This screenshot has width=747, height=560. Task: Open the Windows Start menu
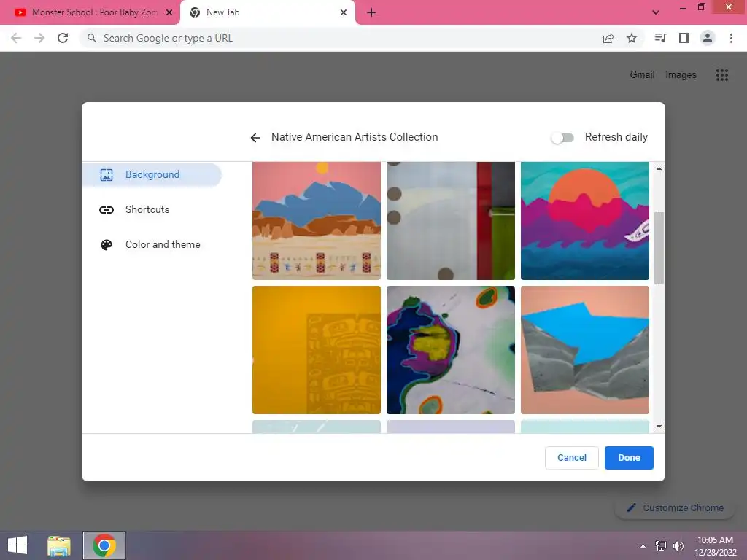point(18,545)
